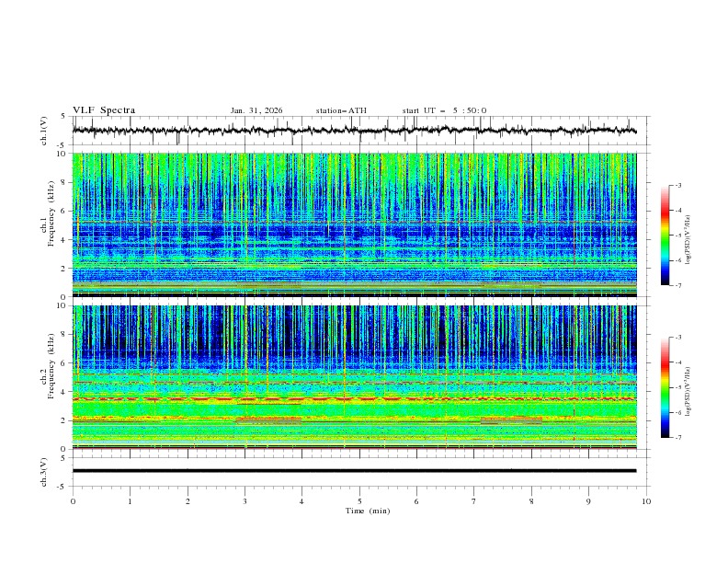
Task: Click the 'ch.1(V)' waveform axis label
Action: (44, 131)
